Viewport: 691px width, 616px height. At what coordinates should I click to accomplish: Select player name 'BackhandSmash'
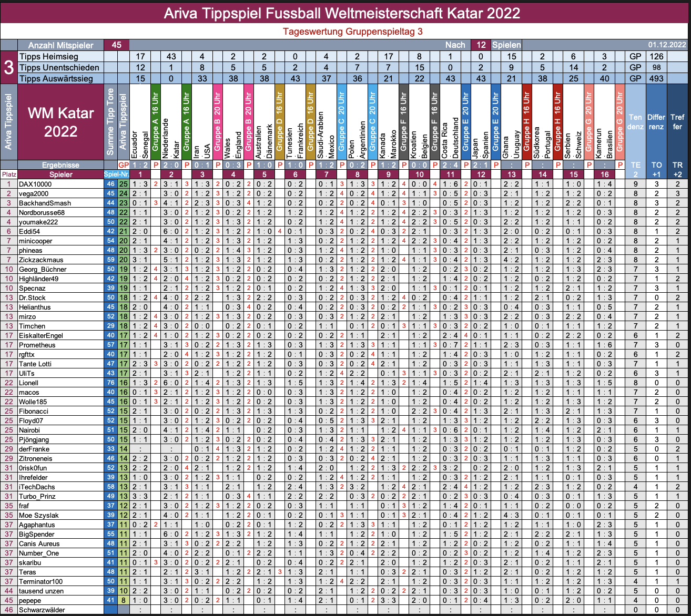45,203
